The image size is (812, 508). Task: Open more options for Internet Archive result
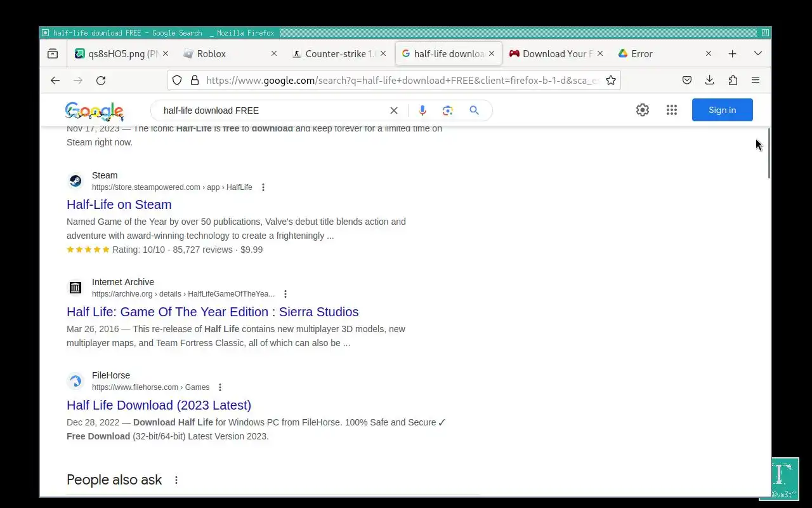pyautogui.click(x=285, y=294)
